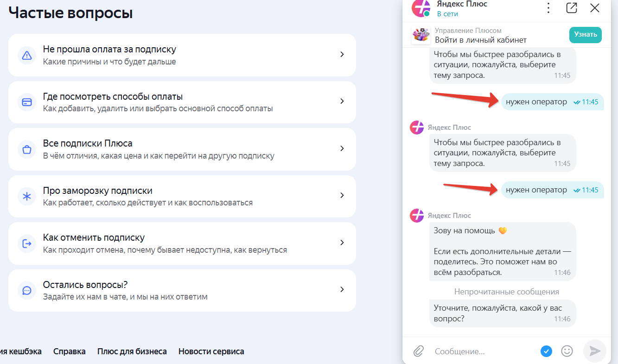The image size is (618, 364).
Task: Open "Все подписки Плюса" question chevron
Action: [342, 148]
